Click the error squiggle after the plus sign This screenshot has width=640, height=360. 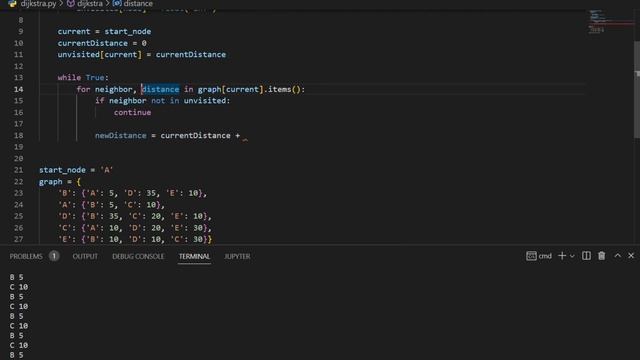[245, 140]
